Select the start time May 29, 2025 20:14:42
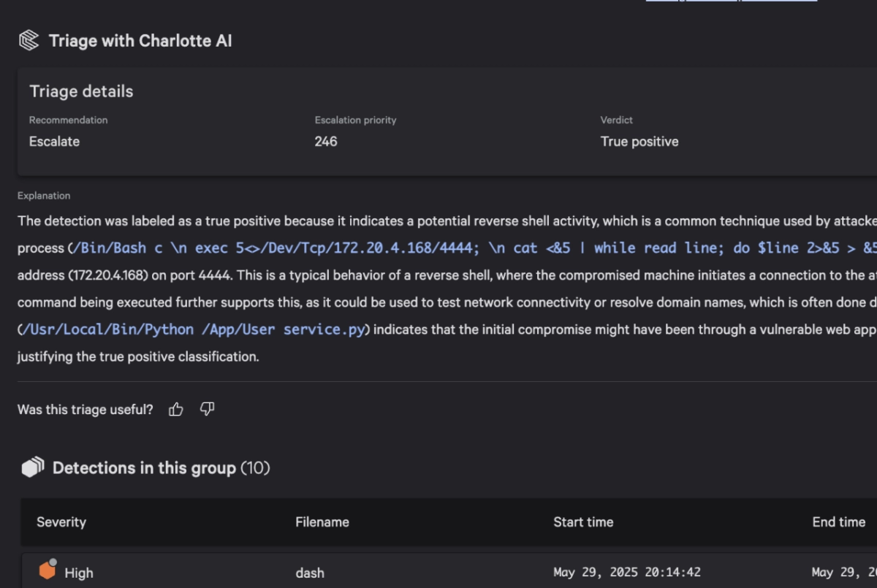This screenshot has height=588, width=877. coord(627,573)
